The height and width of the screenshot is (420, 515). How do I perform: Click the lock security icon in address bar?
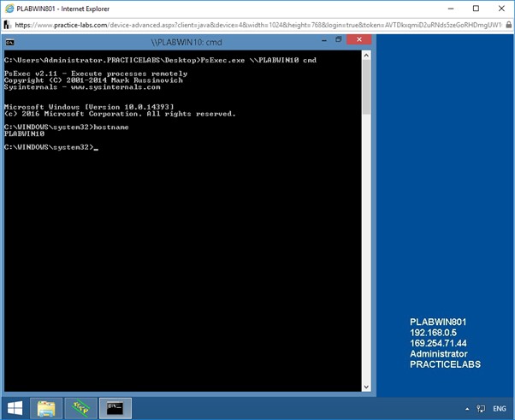(x=508, y=25)
